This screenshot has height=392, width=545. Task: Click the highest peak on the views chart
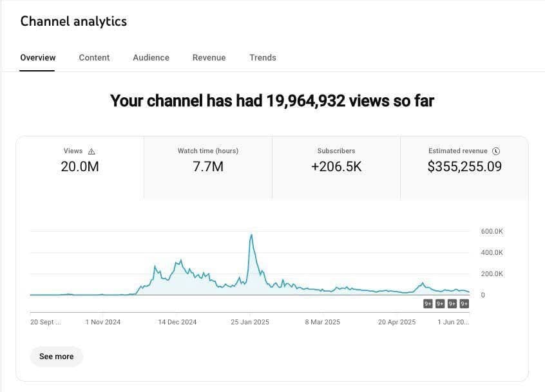[x=251, y=235]
